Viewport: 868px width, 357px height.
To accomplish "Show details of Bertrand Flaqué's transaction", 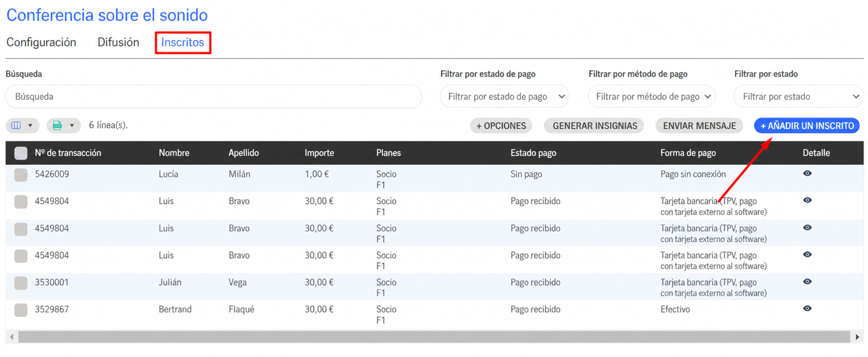I will [x=807, y=308].
